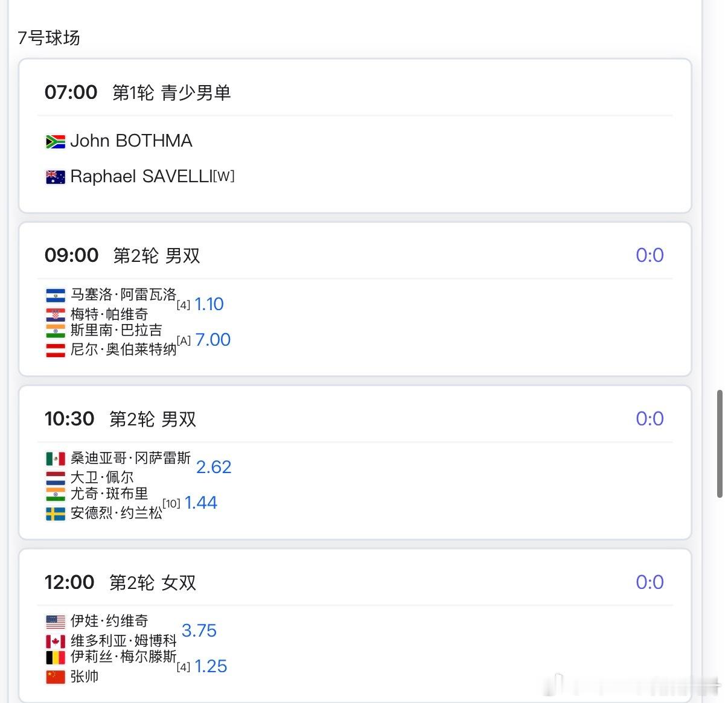Screen dimensions: 728x703
Task: Click the Australian flag beside Raphael SAVELLI
Action: (x=56, y=177)
